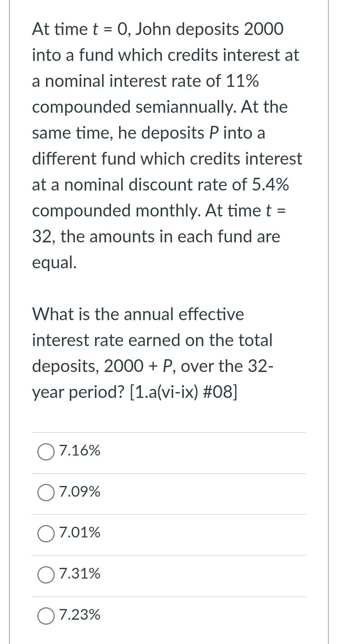Screen dimensions: 337x644
Task: Click the 7.23% answer label text
Action: [80, 615]
